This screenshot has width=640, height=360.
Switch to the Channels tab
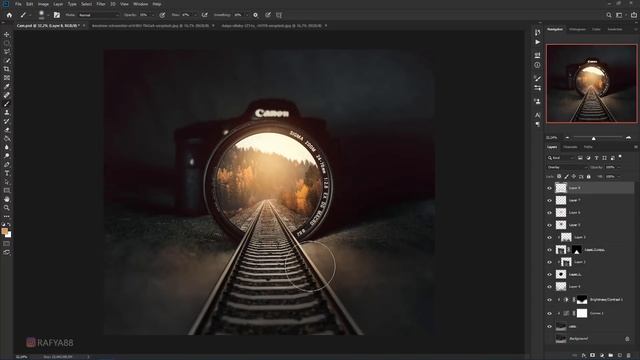570,147
